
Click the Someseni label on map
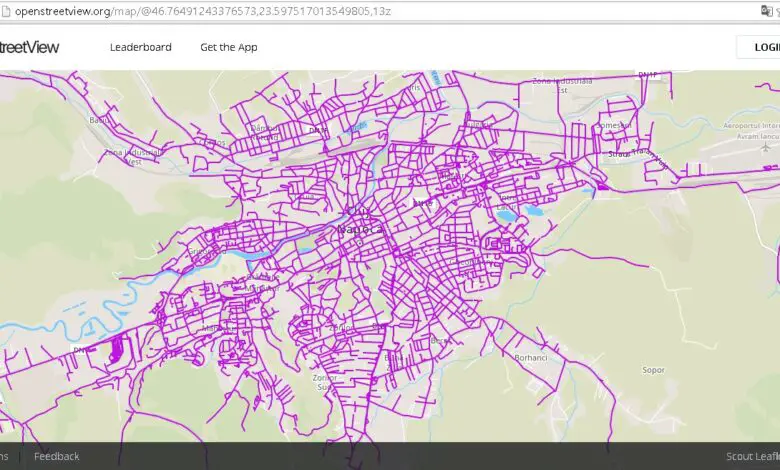click(x=614, y=126)
